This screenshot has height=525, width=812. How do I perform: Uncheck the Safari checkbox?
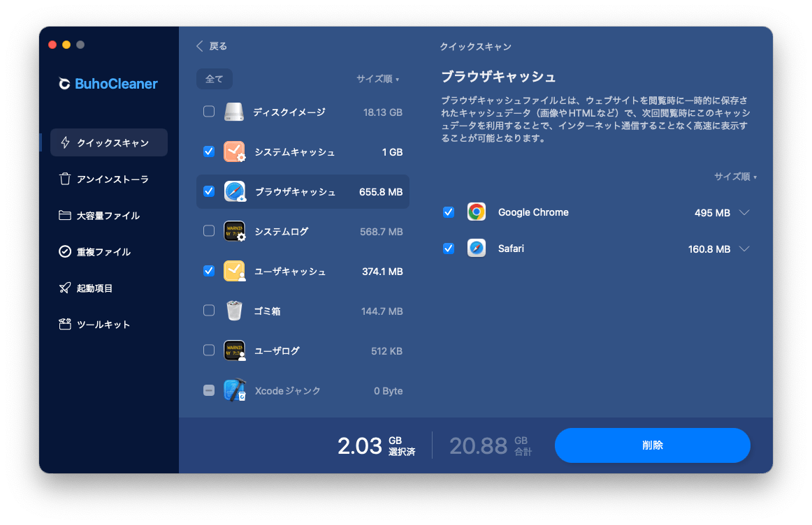tap(449, 249)
